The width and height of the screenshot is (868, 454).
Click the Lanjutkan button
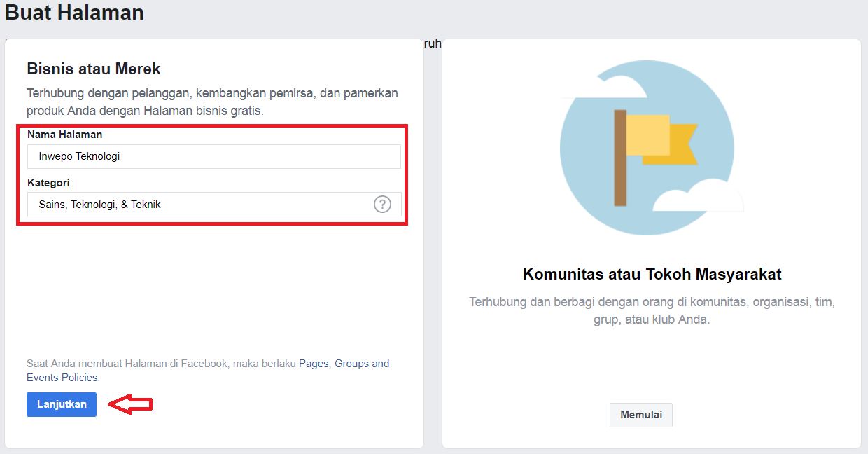(x=62, y=404)
